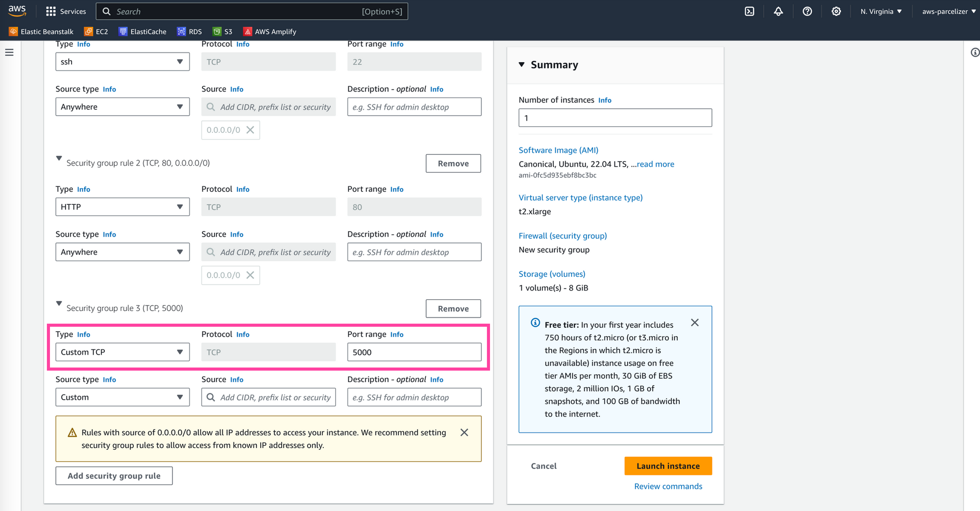Open EC2 from the favorites bar

pyautogui.click(x=96, y=31)
